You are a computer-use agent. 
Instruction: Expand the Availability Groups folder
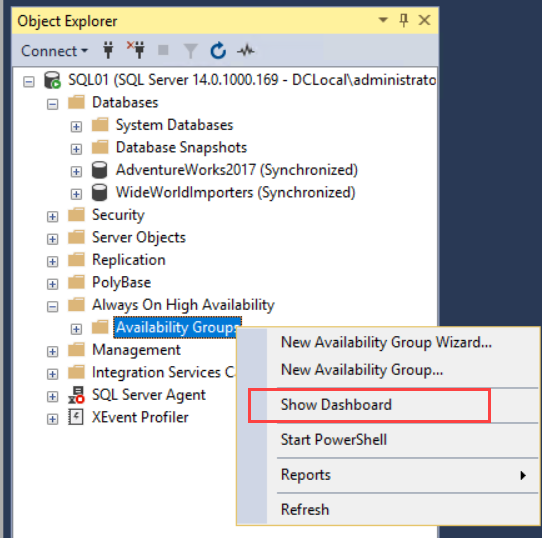tap(76, 329)
